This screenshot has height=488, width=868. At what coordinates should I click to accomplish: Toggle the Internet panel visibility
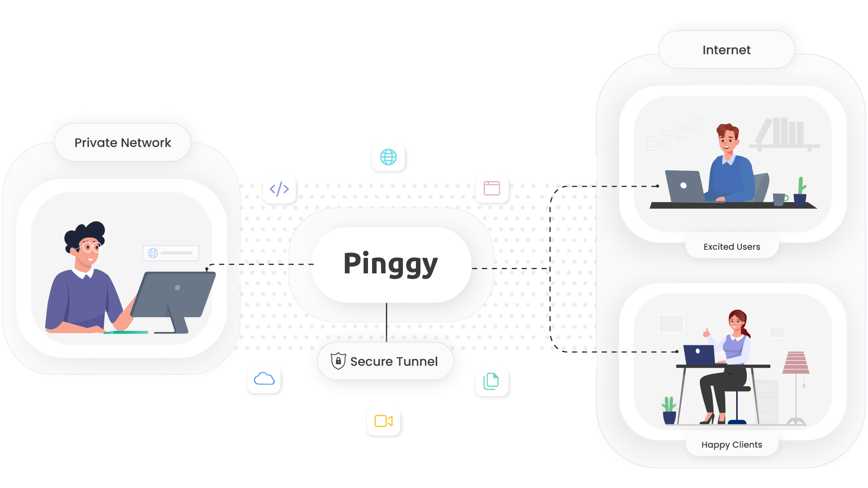click(726, 50)
